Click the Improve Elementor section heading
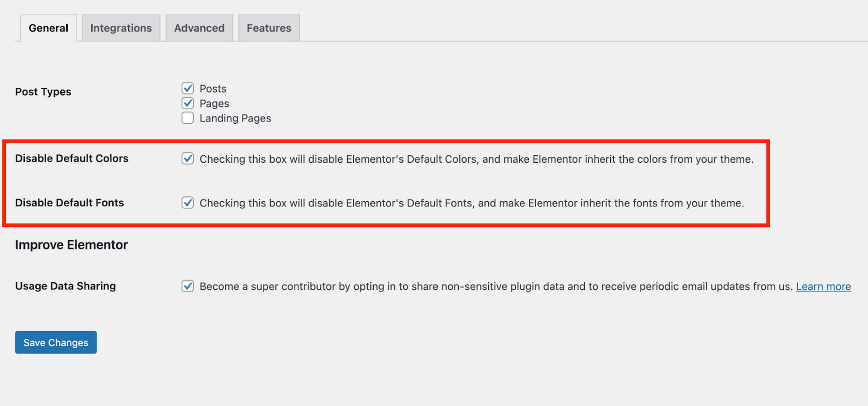This screenshot has height=406, width=868. click(x=71, y=244)
